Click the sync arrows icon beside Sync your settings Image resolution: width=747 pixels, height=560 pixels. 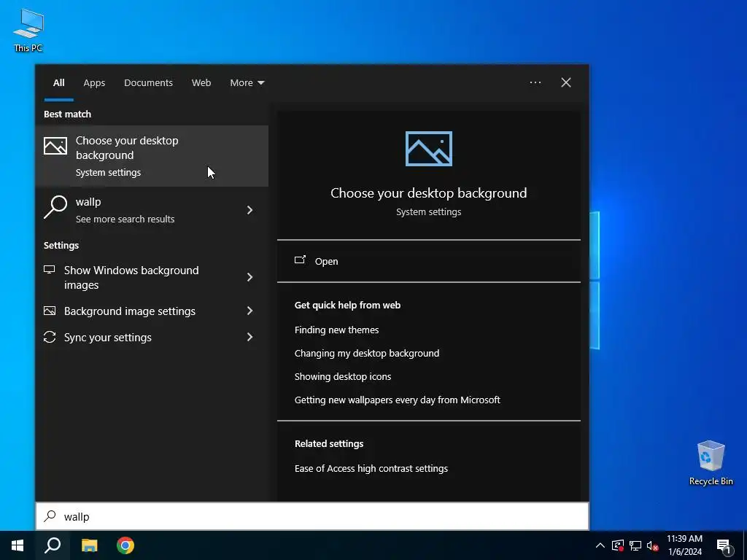[x=50, y=337]
